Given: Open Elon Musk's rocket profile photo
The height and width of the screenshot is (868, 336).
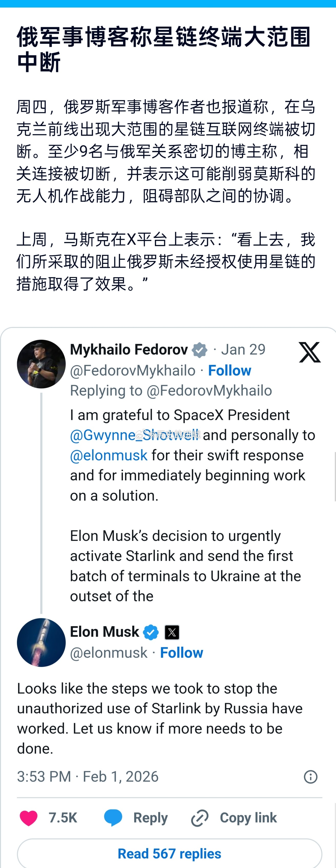Looking at the screenshot, I should click(x=41, y=642).
